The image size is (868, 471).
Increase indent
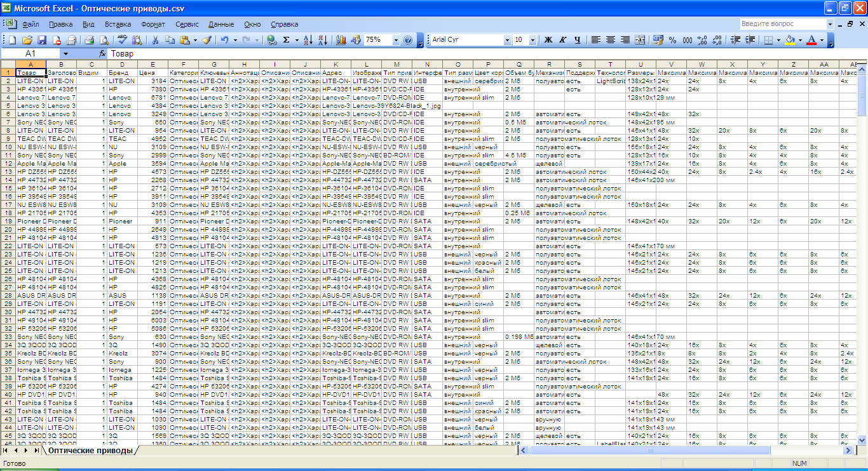pyautogui.click(x=750, y=40)
